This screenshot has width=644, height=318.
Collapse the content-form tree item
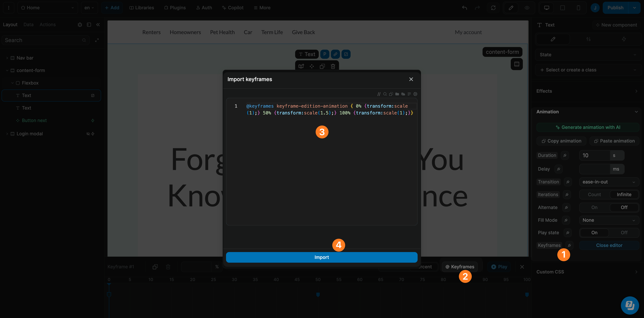(7, 70)
